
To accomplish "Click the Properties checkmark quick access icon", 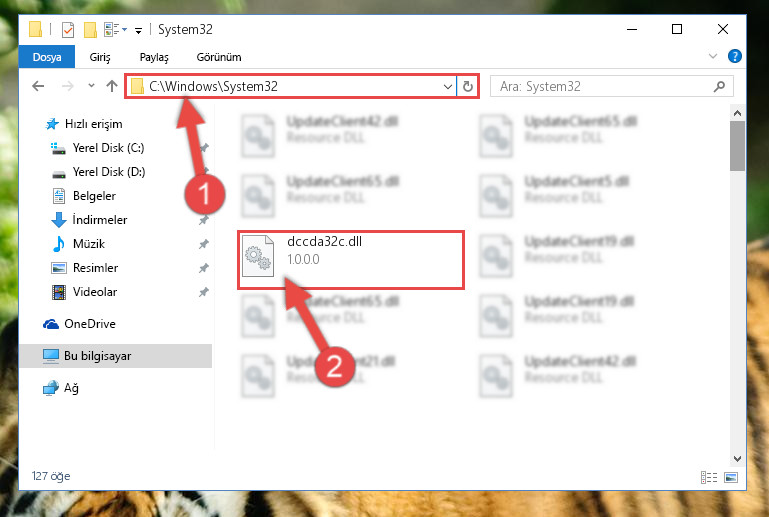I will click(x=68, y=29).
